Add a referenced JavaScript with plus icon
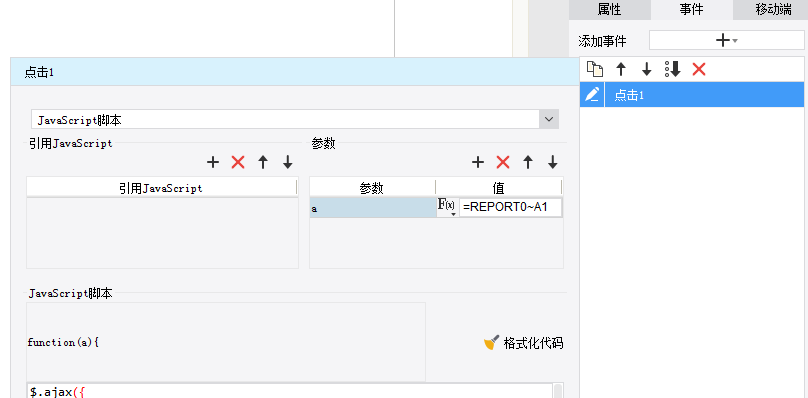 [x=213, y=163]
